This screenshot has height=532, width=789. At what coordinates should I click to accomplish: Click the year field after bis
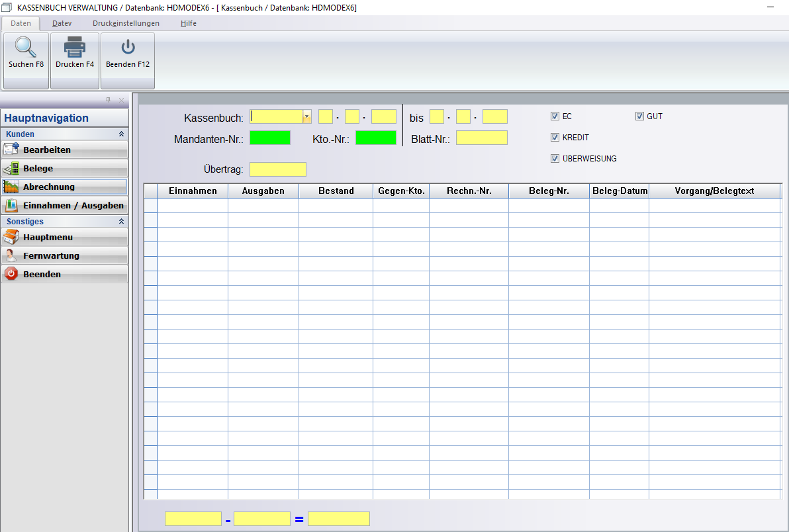click(x=494, y=116)
